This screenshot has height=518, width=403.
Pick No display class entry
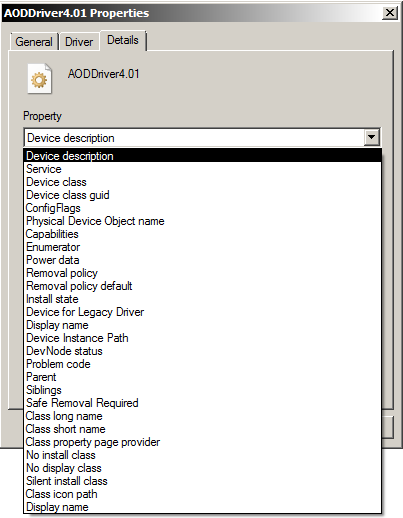(x=203, y=468)
